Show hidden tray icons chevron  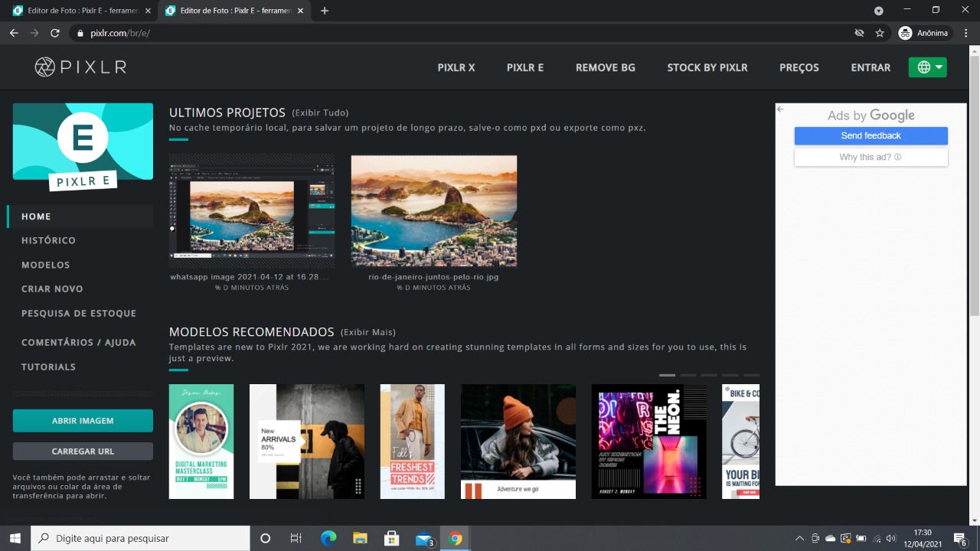(800, 538)
